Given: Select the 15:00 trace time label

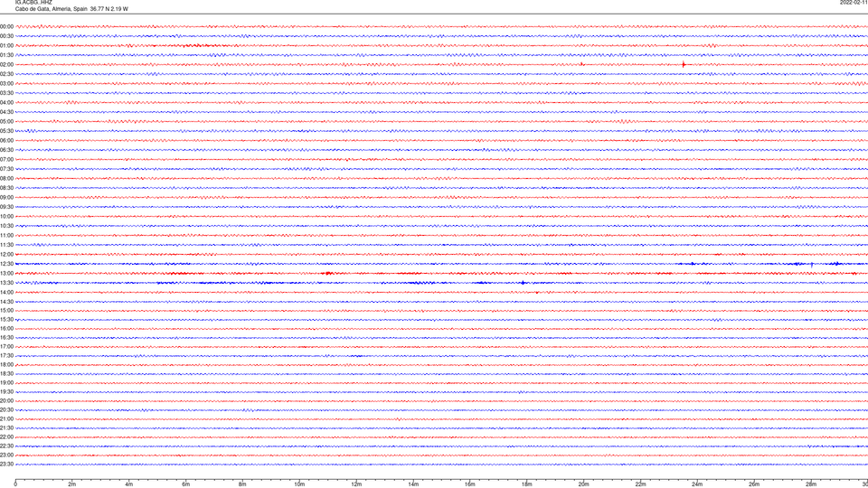Looking at the screenshot, I should pos(6,310).
